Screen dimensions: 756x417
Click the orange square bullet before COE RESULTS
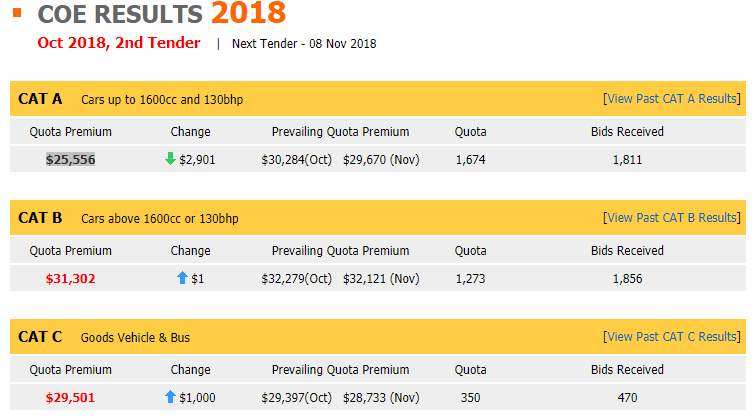(17, 13)
